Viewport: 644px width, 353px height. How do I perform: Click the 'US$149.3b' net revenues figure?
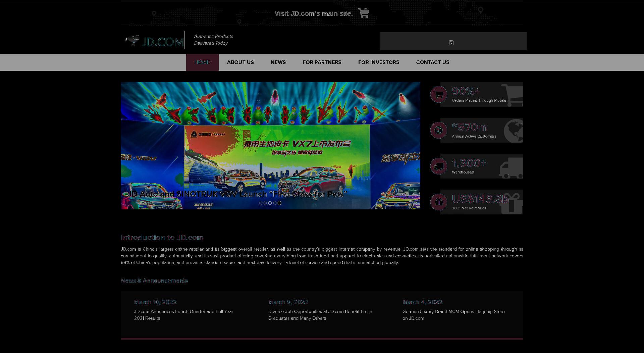click(480, 199)
